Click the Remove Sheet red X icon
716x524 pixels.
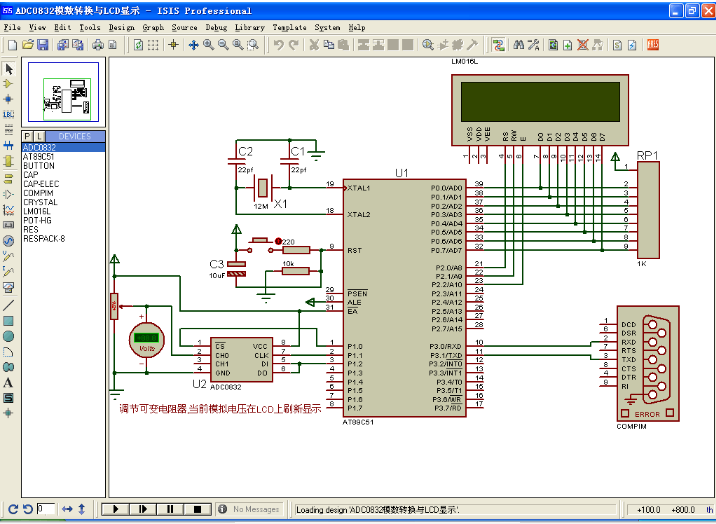click(582, 45)
